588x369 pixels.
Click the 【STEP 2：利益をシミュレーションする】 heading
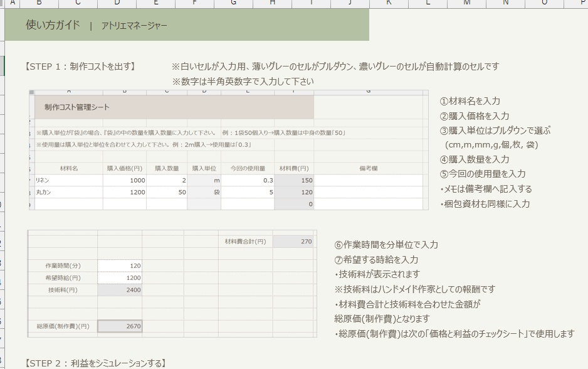coord(94,361)
